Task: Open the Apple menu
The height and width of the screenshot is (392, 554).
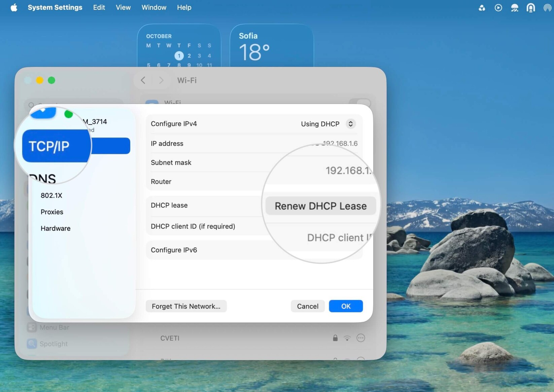Action: (x=14, y=7)
